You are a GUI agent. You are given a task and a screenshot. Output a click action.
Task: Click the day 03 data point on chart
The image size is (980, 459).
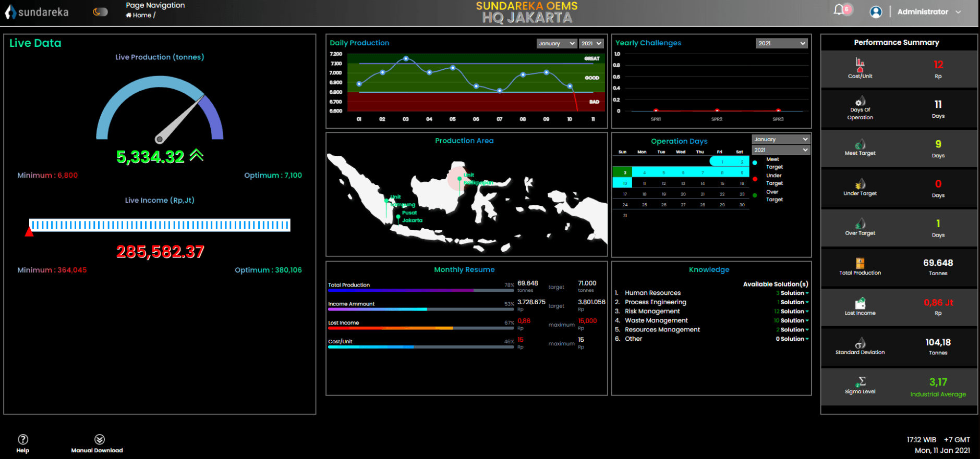[x=406, y=58]
